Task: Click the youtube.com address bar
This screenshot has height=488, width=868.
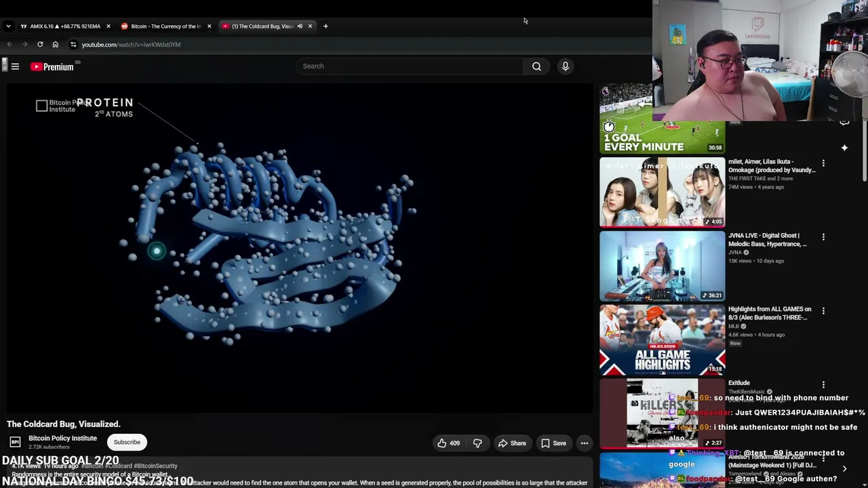Action: coord(131,45)
